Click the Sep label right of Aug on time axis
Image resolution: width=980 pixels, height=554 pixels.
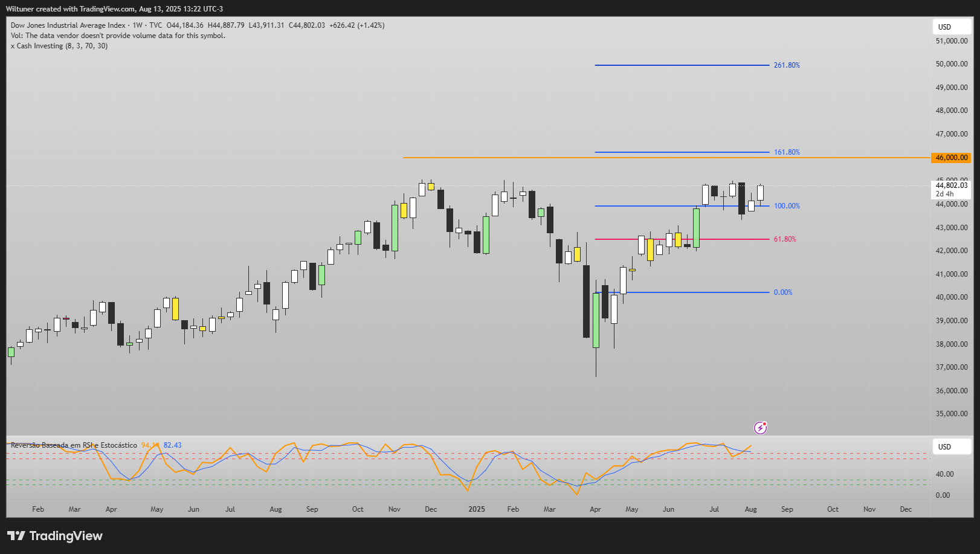coord(787,509)
